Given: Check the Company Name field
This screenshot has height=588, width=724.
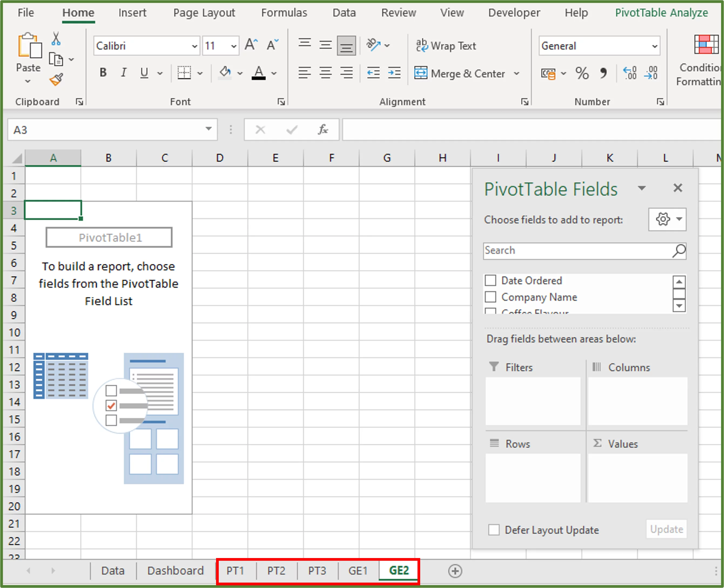Looking at the screenshot, I should click(x=490, y=297).
